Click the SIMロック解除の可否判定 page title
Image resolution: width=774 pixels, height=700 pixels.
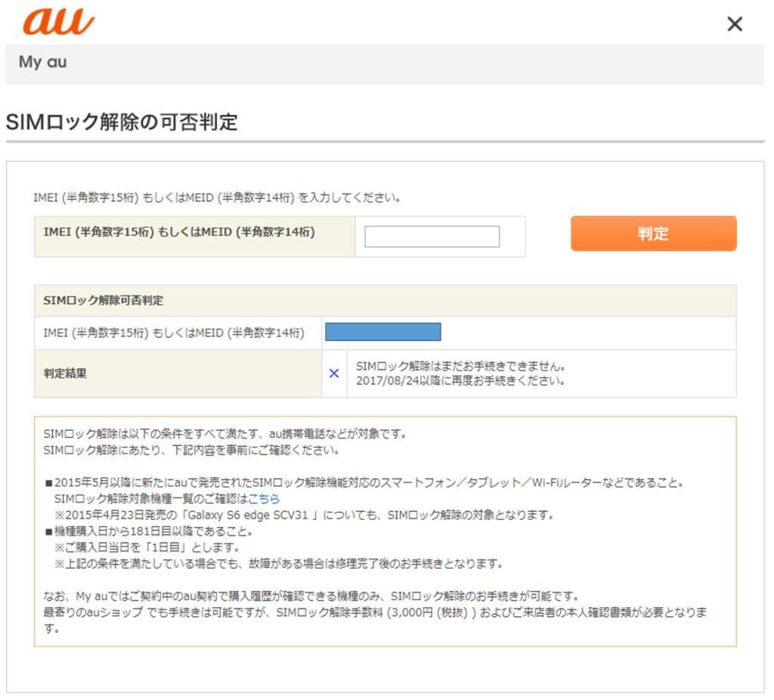click(x=122, y=122)
